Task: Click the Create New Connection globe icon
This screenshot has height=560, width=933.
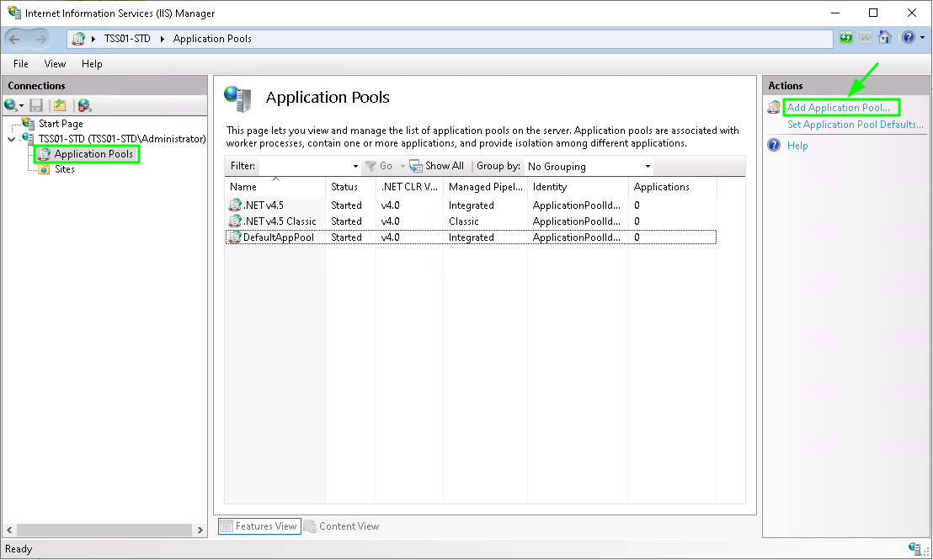Action: (x=10, y=105)
